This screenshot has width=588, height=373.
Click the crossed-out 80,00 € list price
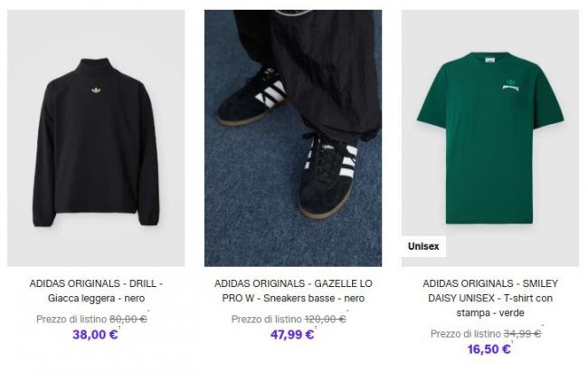(x=128, y=320)
